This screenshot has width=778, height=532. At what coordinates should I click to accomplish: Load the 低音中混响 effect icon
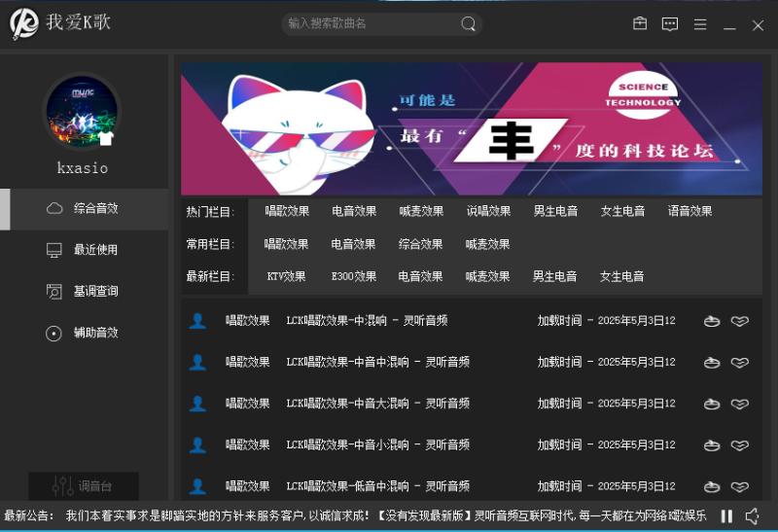pyautogui.click(x=712, y=487)
